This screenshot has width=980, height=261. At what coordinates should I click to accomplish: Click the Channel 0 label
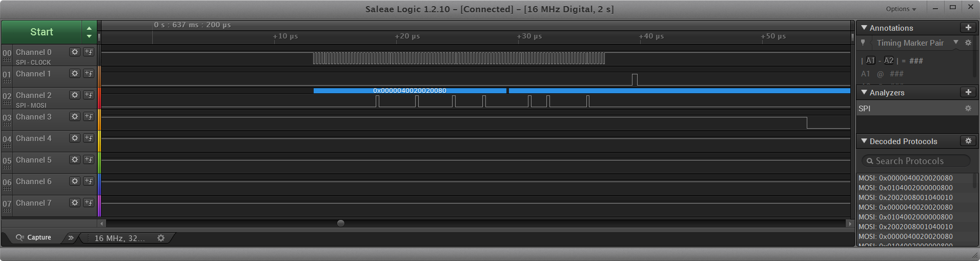tap(33, 52)
